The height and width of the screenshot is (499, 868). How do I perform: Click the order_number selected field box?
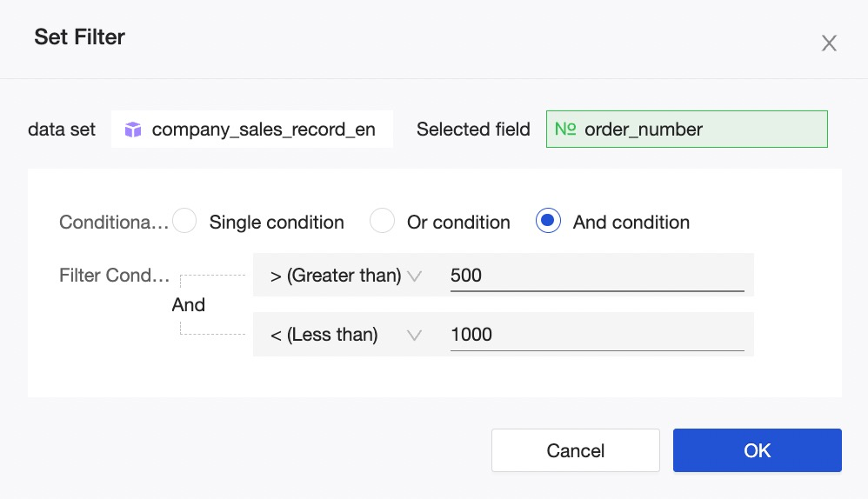(x=686, y=130)
